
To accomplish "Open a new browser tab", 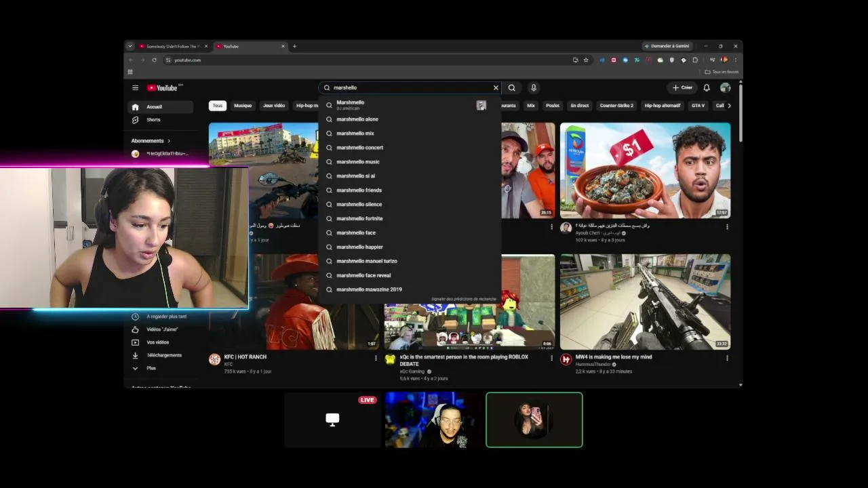I will click(x=294, y=46).
